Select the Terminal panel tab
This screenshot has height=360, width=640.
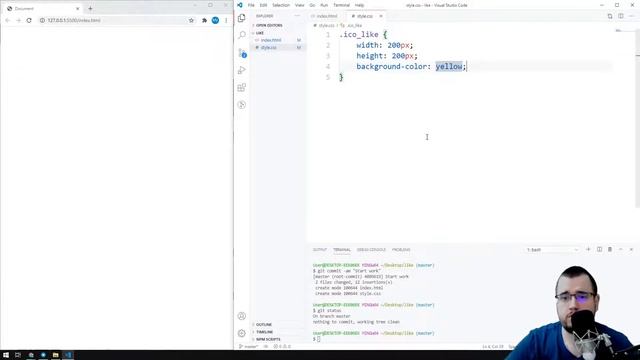342,249
